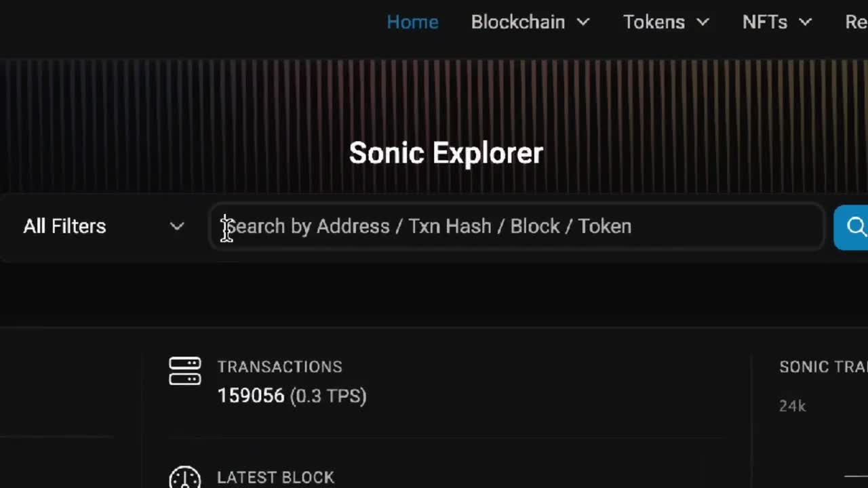The width and height of the screenshot is (868, 488).
Task: Expand the All Filters selector
Action: (64, 226)
